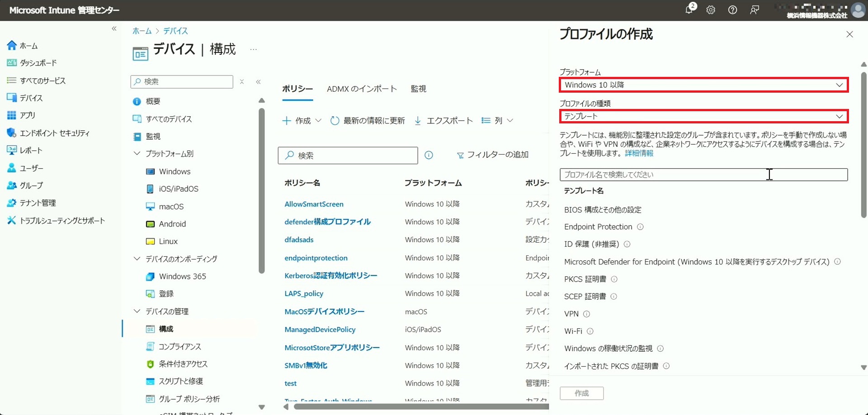The width and height of the screenshot is (868, 415).
Task: Click the user account avatar
Action: (x=858, y=10)
